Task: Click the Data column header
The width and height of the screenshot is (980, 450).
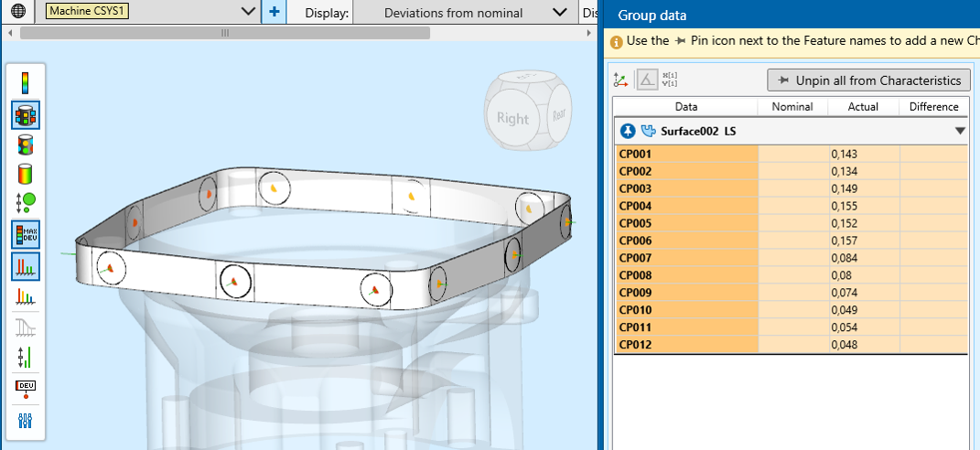Action: pyautogui.click(x=686, y=107)
